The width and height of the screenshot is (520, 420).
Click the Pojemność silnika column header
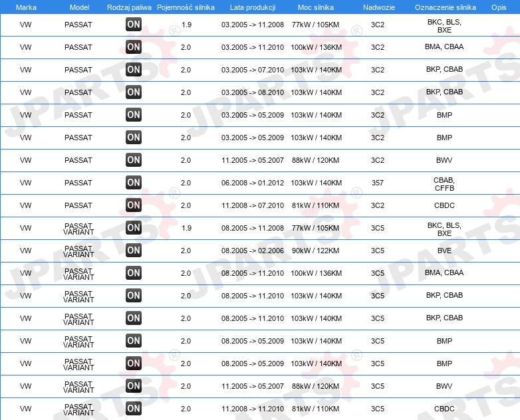(x=186, y=7)
